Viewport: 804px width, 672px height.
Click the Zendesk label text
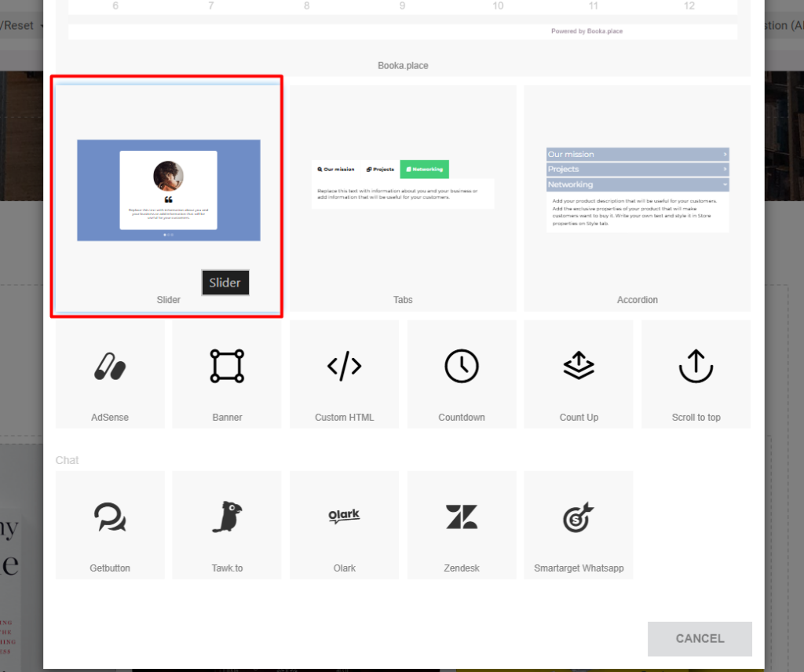tap(462, 568)
